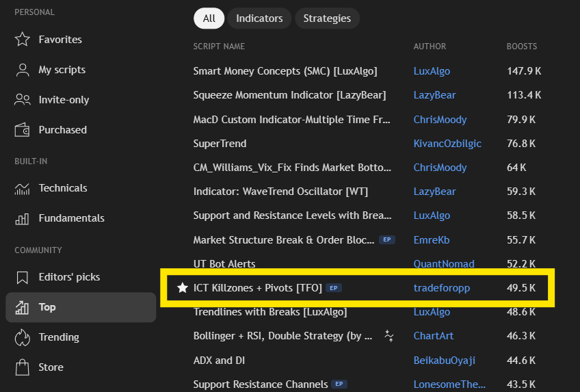The height and width of the screenshot is (392, 580).
Task: Open author BeikabuOyaji profile
Action: pyautogui.click(x=445, y=361)
